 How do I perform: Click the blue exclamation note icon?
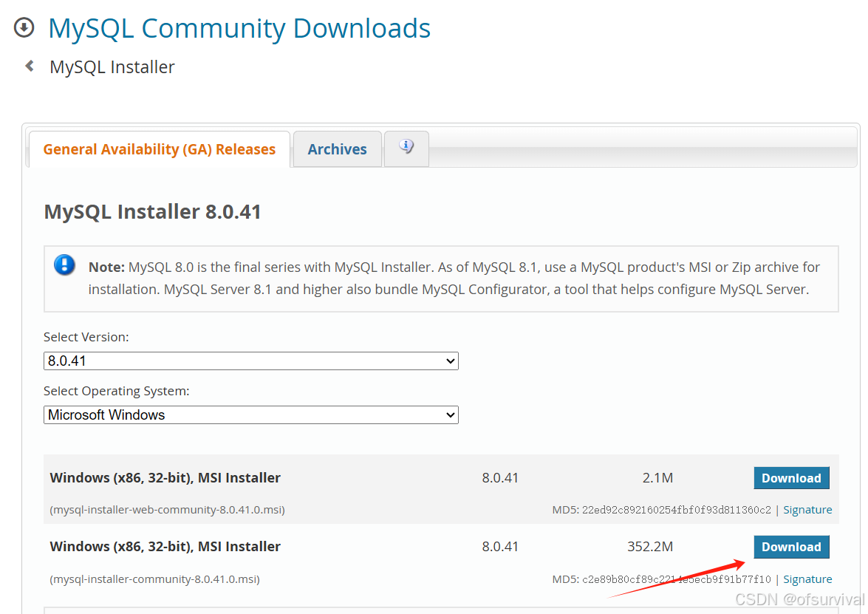point(65,265)
